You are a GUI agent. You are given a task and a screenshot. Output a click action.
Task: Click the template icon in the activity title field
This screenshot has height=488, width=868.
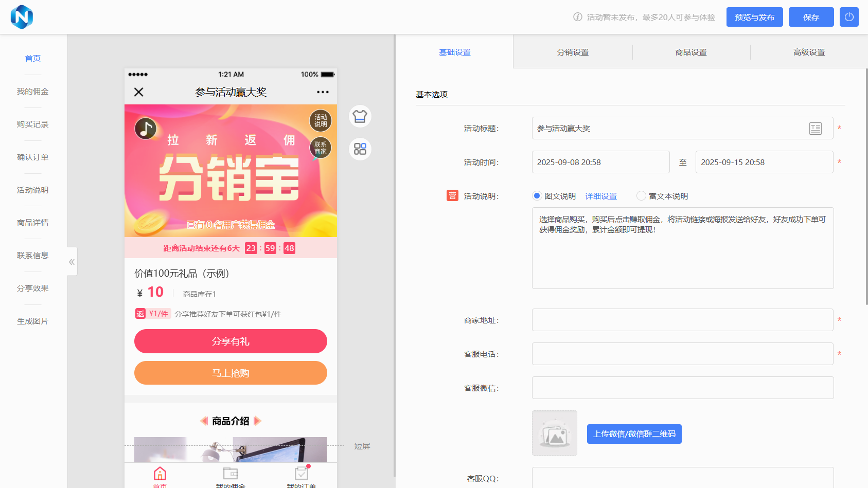pos(815,129)
